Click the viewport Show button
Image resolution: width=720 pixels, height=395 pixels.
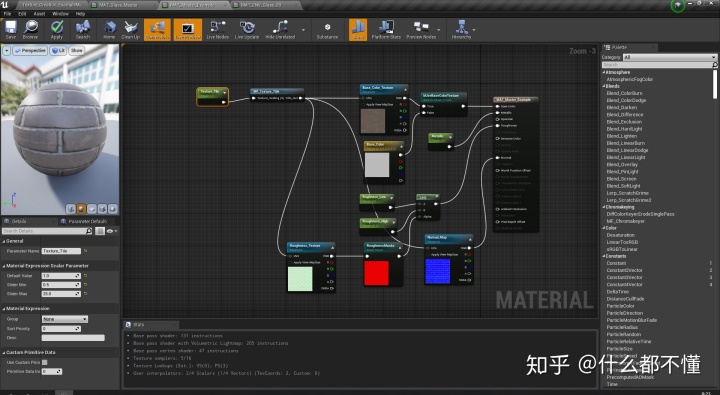click(77, 51)
